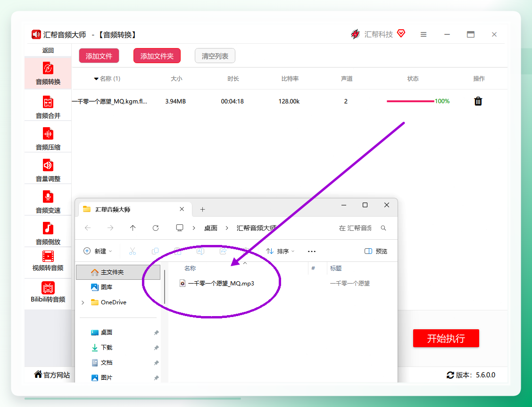Open the 视频转音频 sidebar tool

point(48,261)
